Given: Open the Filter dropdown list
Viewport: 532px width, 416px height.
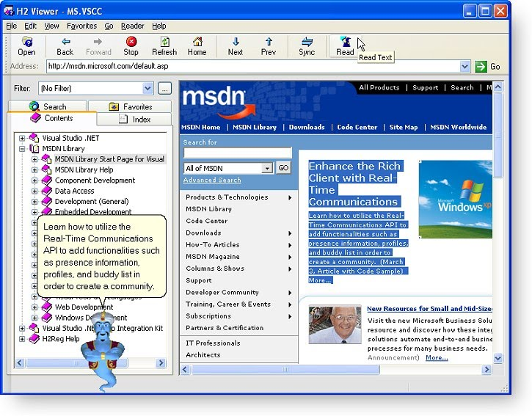Looking at the screenshot, I should pyautogui.click(x=147, y=89).
